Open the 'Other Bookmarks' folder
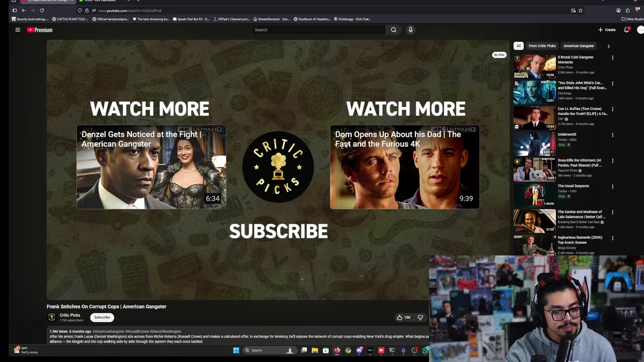644x362 pixels. (632, 19)
